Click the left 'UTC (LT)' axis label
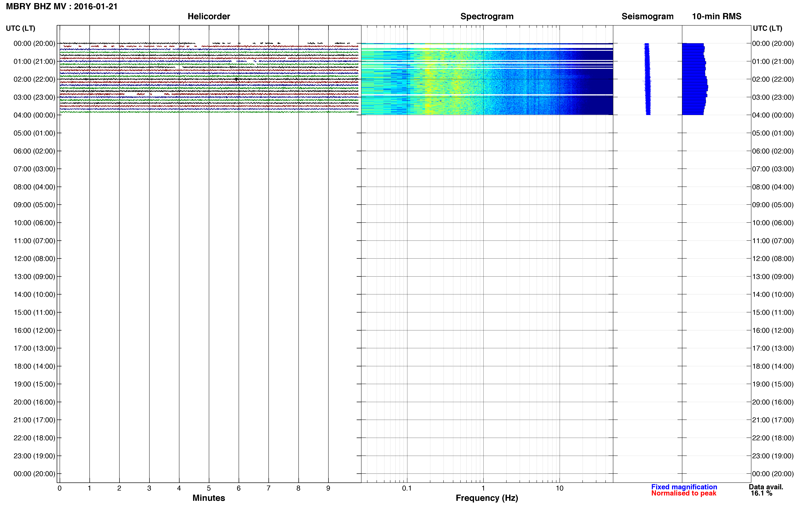 pyautogui.click(x=21, y=28)
